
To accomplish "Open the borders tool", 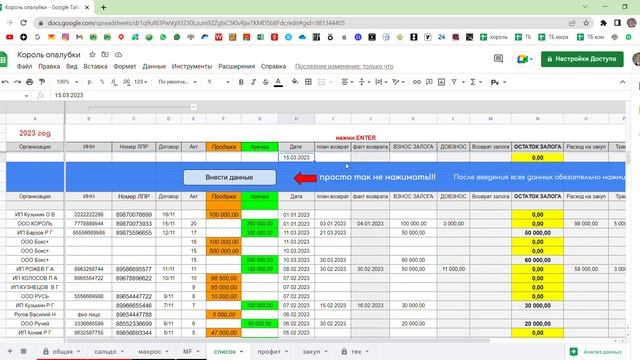I will pos(308,82).
